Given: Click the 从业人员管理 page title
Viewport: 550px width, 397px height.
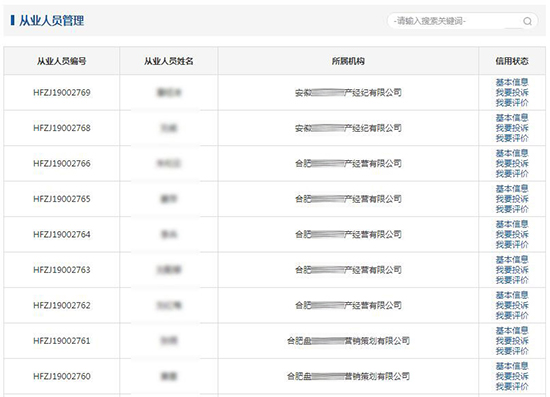Looking at the screenshot, I should 52,21.
